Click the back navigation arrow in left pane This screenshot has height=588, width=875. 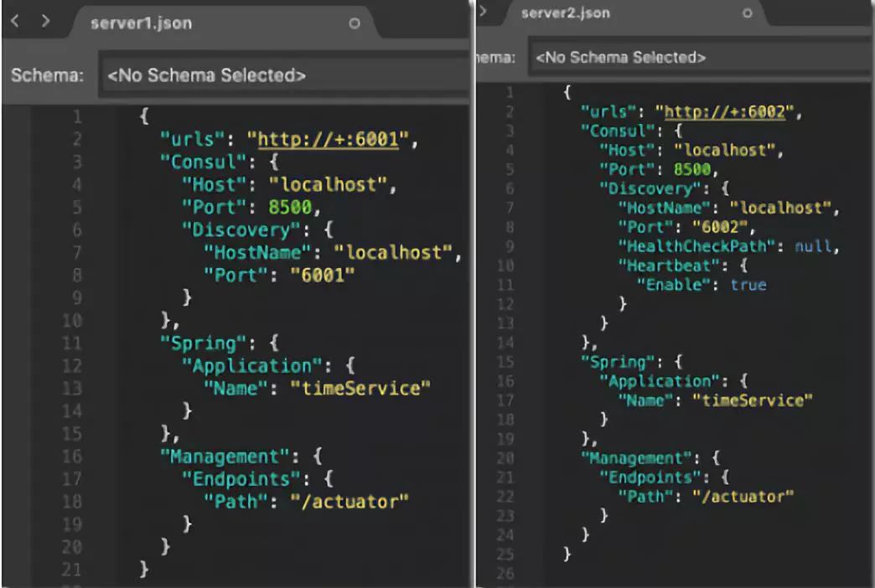click(17, 22)
